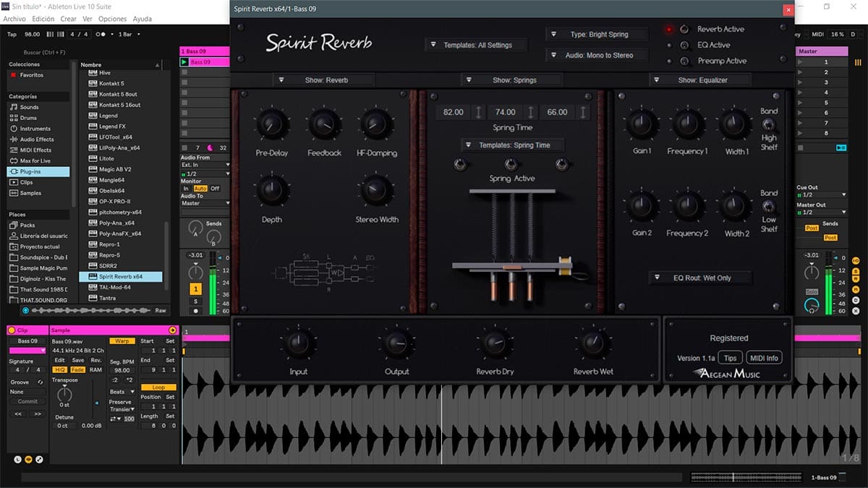Open the Show: Equalizer dropdown
Image resolution: width=868 pixels, height=488 pixels.
[700, 80]
